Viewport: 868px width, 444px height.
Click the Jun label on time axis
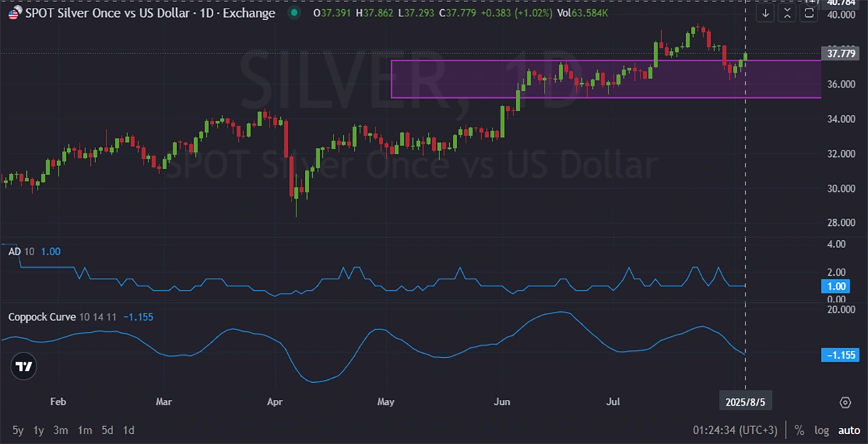[502, 402]
